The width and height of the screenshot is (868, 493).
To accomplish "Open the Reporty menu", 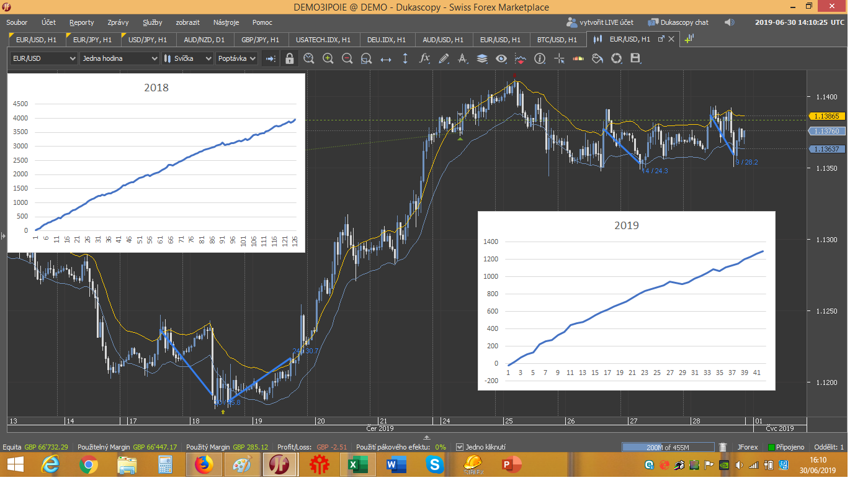I will click(82, 22).
